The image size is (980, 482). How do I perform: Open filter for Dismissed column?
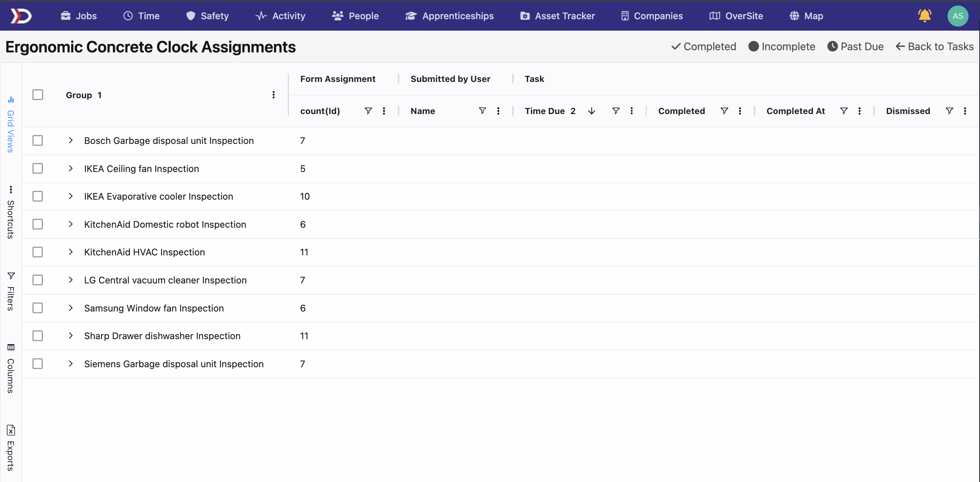pyautogui.click(x=949, y=111)
